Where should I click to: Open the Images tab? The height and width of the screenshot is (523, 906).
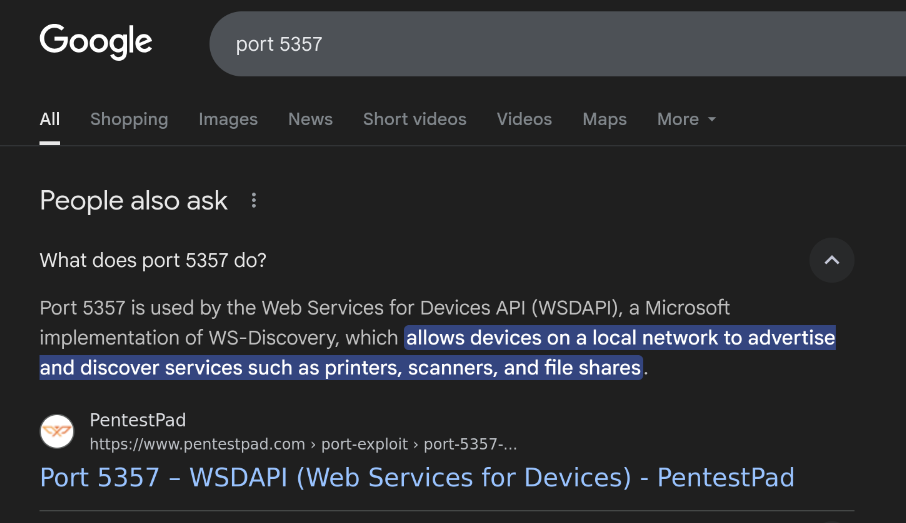[228, 119]
